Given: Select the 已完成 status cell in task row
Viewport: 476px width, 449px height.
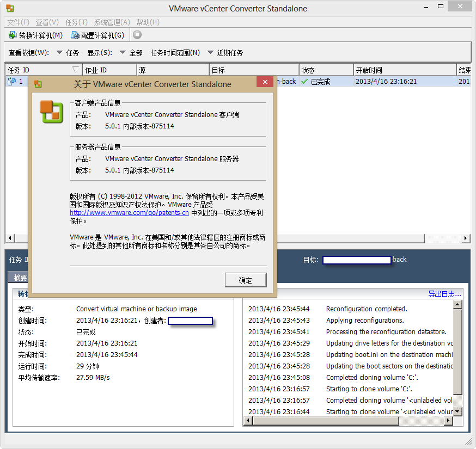Looking at the screenshot, I should pyautogui.click(x=326, y=81).
